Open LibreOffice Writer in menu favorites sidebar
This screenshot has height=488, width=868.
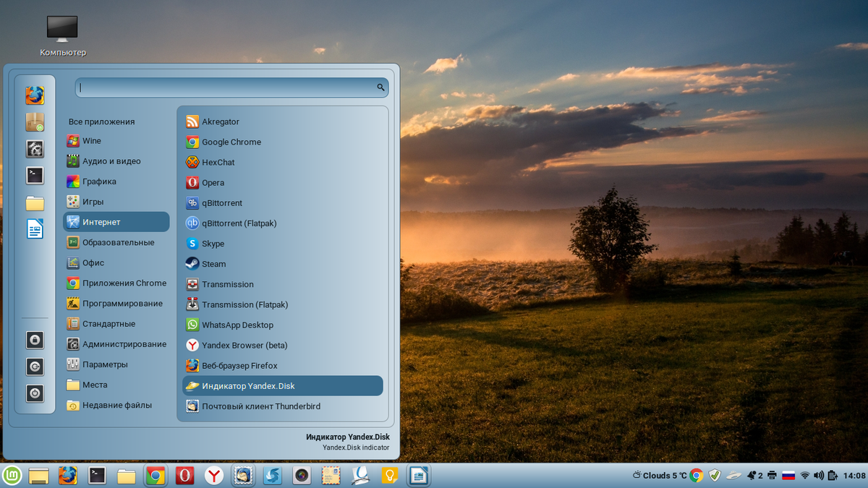[35, 229]
